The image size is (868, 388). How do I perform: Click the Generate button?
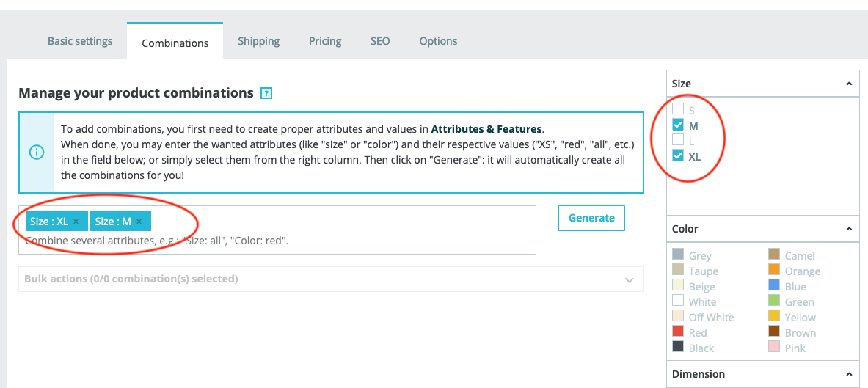(x=591, y=218)
